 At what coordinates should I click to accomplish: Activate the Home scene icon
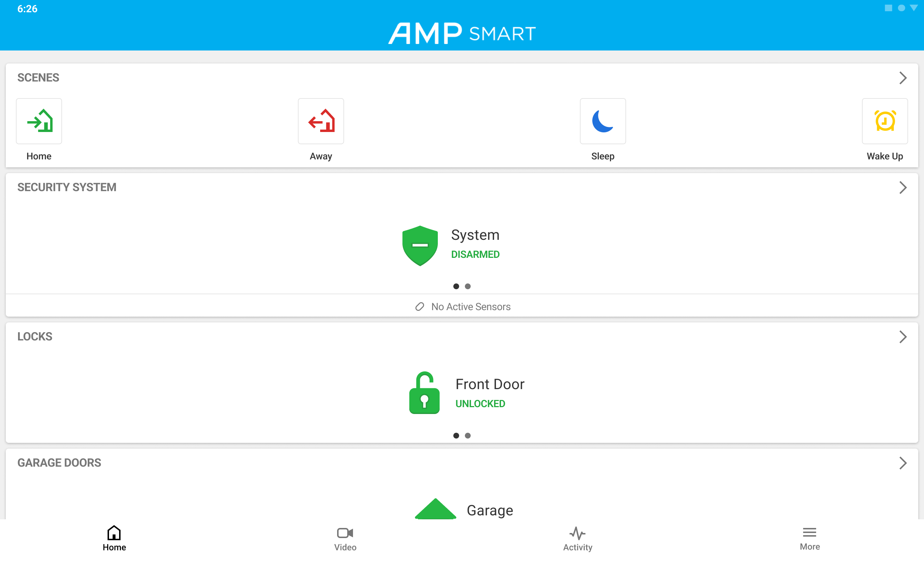pos(39,121)
